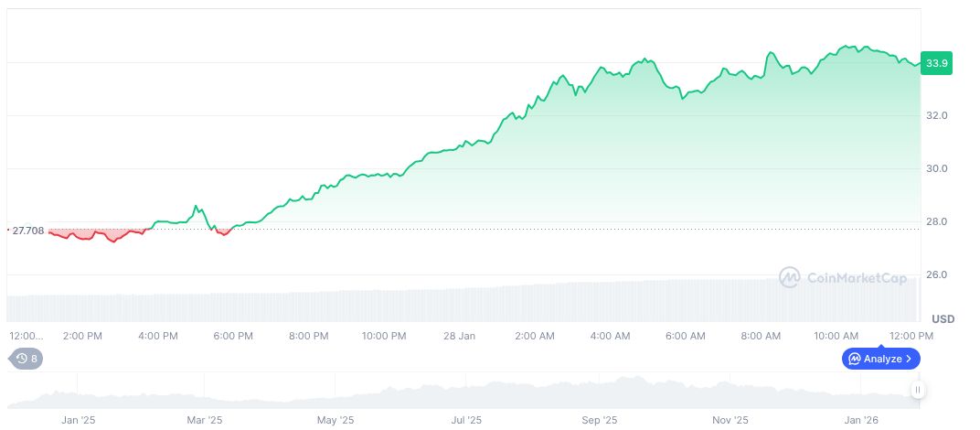980x430 pixels.
Task: Click the history clock icon badge
Action: [25, 359]
